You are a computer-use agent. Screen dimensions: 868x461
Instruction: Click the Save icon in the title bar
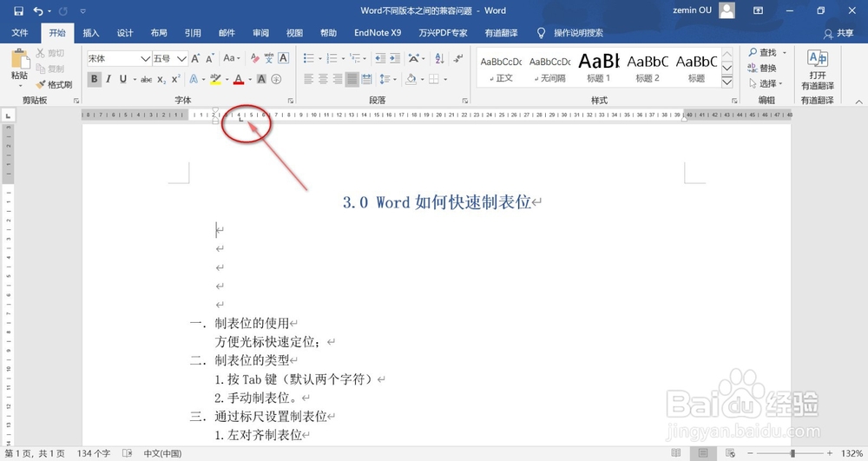(18, 10)
